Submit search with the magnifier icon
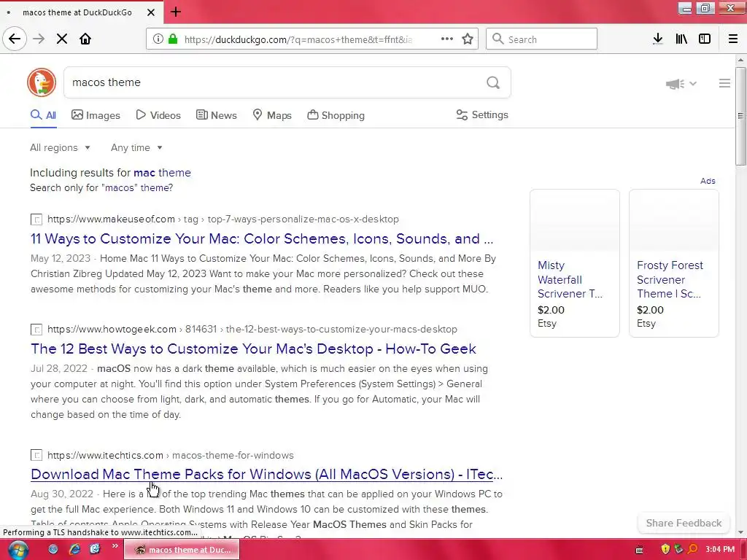 coord(493,83)
